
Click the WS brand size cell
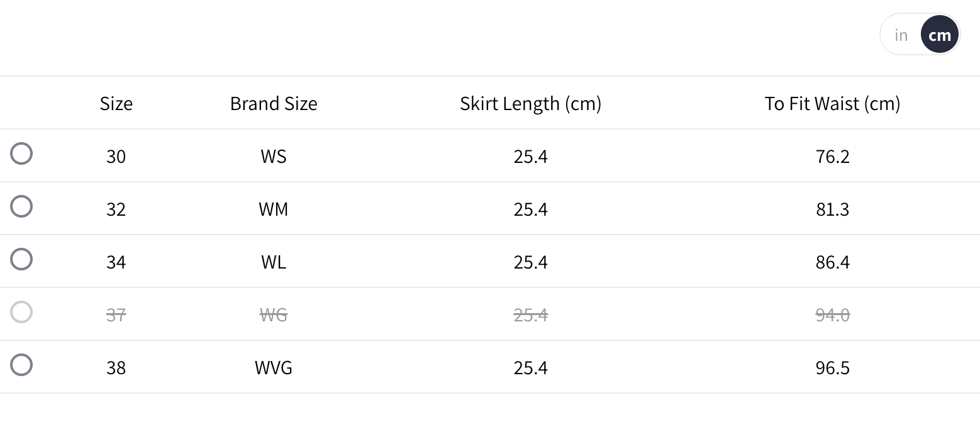click(x=274, y=157)
